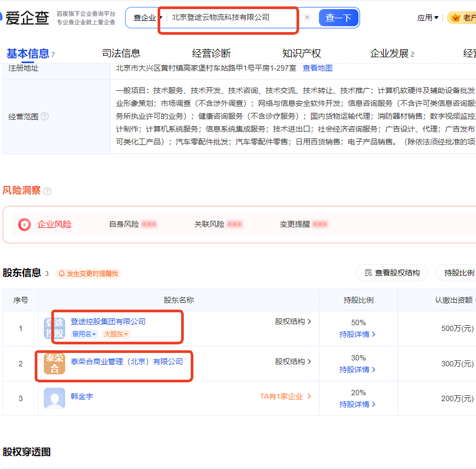Open the 企业风险 label
The height and width of the screenshot is (469, 476).
coord(54,224)
